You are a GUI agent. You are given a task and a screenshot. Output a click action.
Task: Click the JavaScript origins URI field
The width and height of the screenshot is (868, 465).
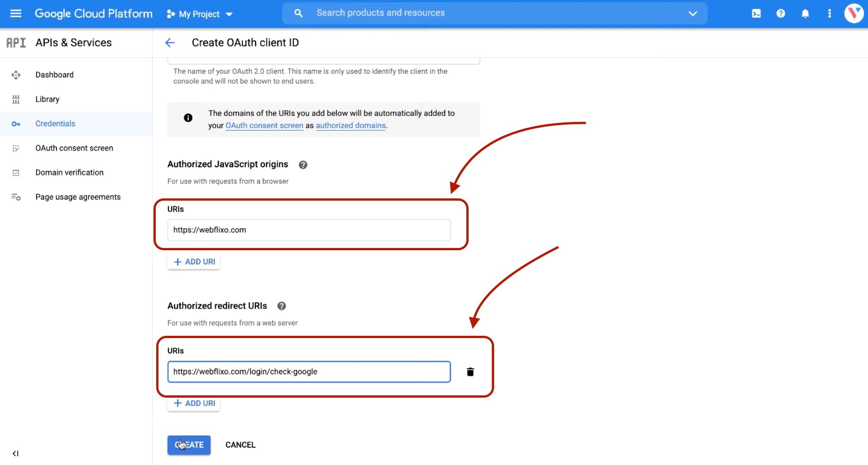pos(309,230)
